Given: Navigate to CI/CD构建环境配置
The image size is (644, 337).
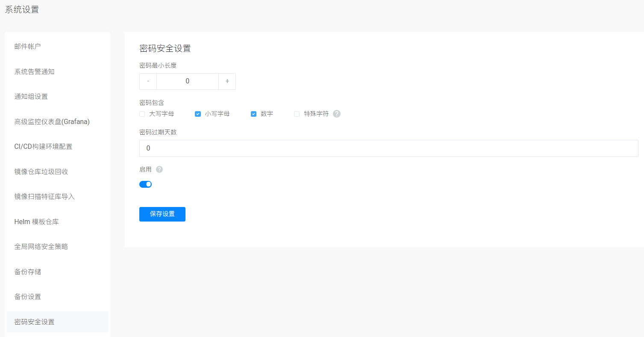Looking at the screenshot, I should point(44,147).
